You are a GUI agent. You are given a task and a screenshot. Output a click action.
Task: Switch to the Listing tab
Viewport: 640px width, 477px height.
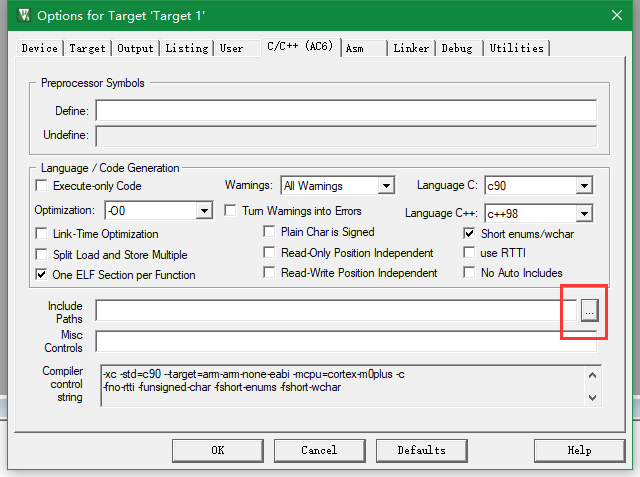click(187, 48)
